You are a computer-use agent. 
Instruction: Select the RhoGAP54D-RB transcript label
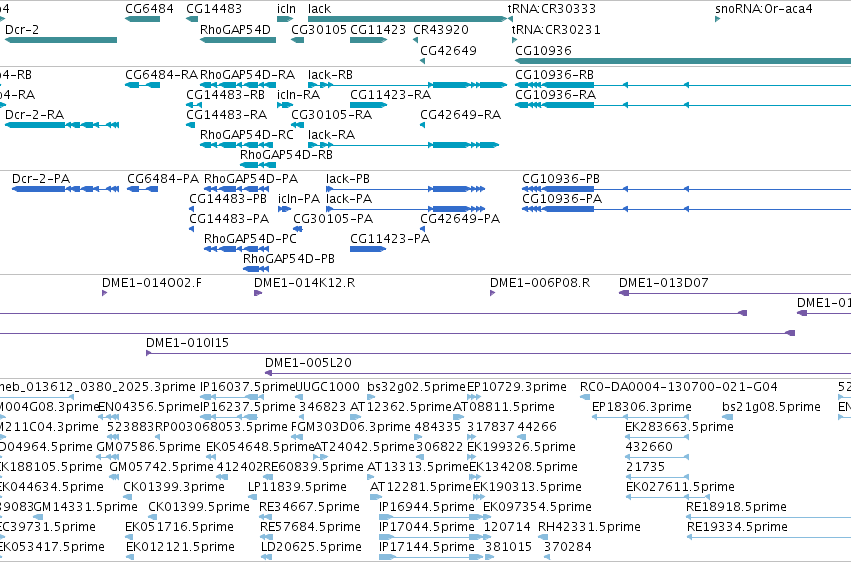click(286, 155)
